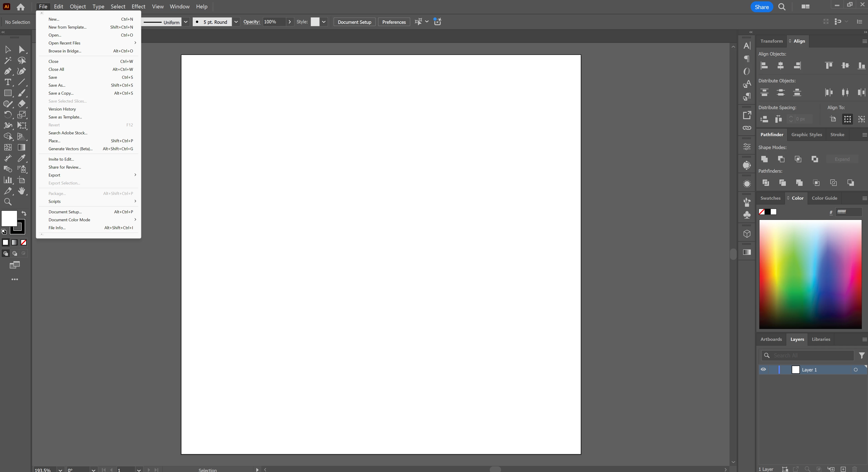Click the Document Setup button

pyautogui.click(x=354, y=22)
